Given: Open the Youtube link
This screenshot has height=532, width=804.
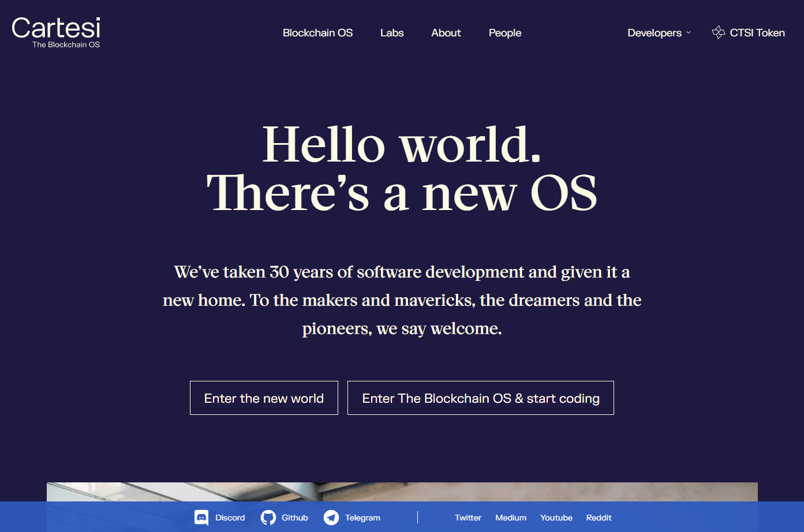Looking at the screenshot, I should (556, 518).
